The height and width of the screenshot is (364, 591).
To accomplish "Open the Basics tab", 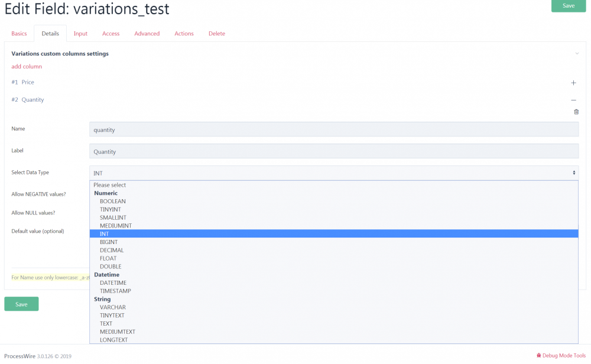I will [x=19, y=34].
